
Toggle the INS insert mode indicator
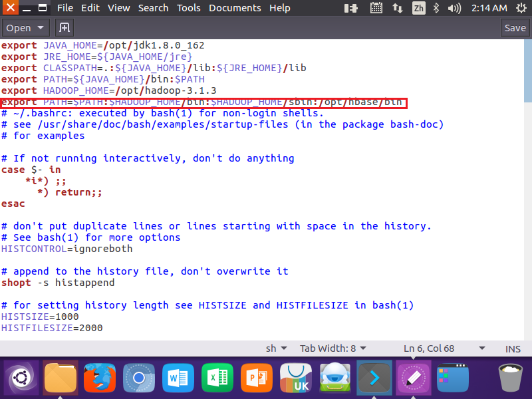pyautogui.click(x=513, y=349)
